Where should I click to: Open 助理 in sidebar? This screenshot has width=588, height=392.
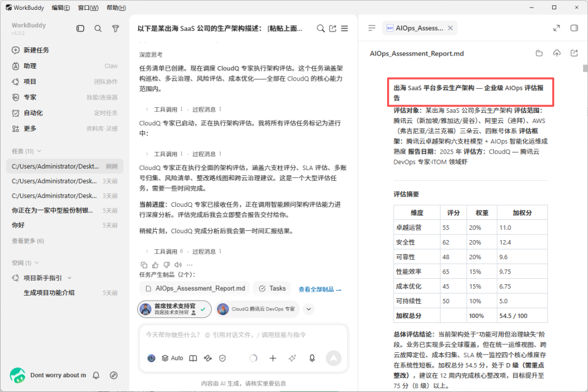coord(64,66)
